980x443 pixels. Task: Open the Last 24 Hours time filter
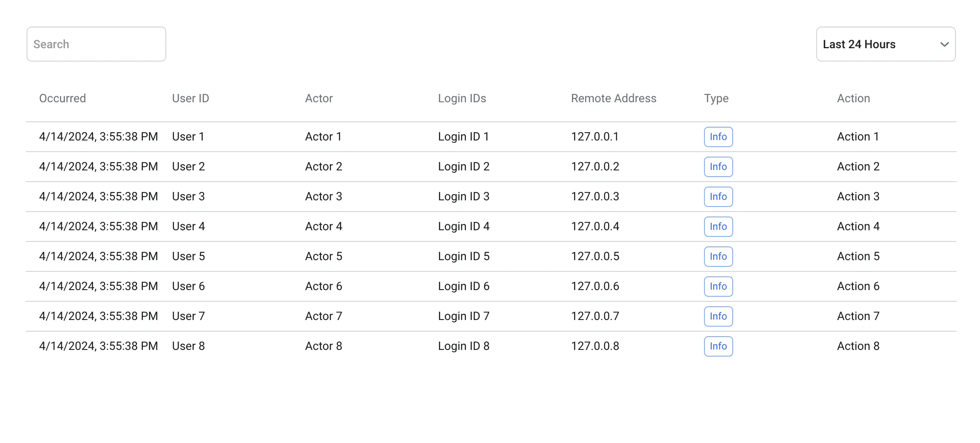(884, 44)
